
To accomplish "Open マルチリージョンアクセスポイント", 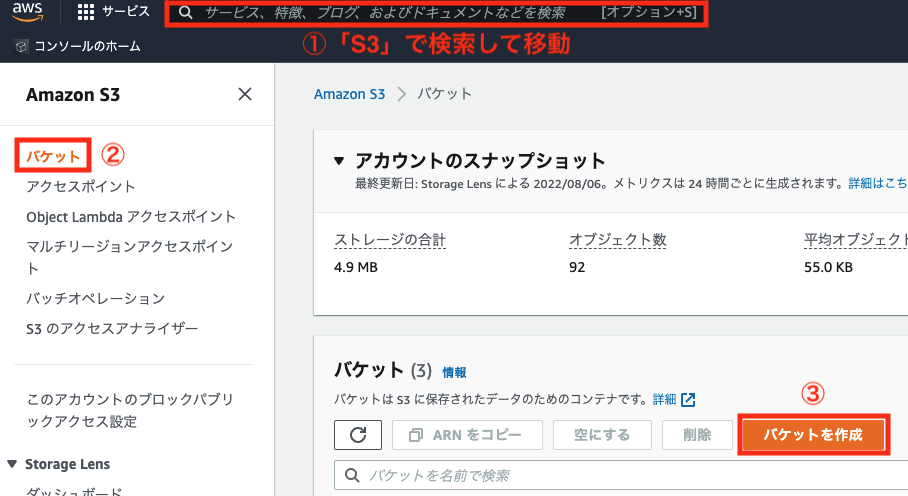I will click(130, 257).
